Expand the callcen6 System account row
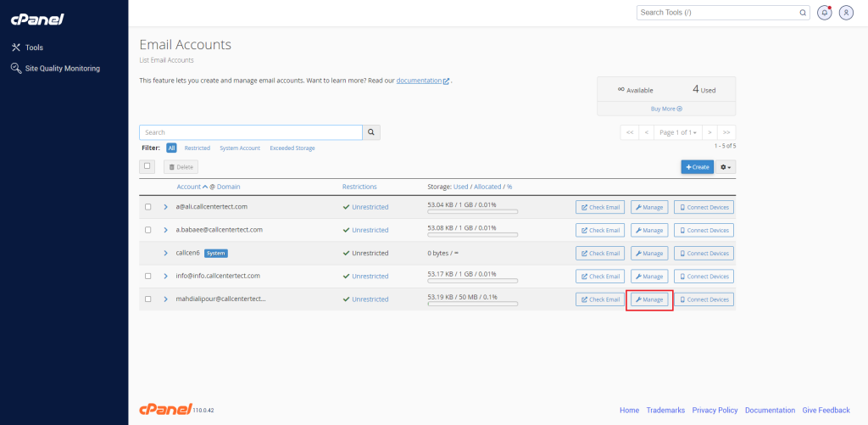Viewport: 868px width, 425px height. tap(165, 253)
